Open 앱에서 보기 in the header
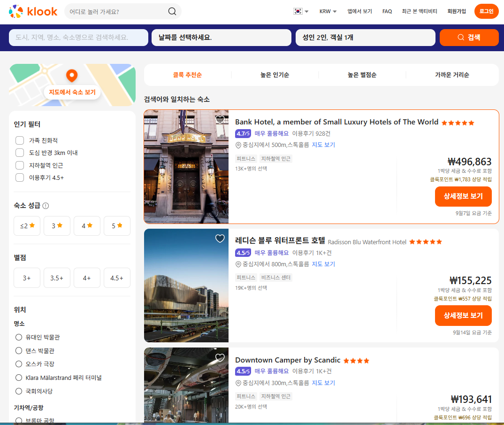Screen dimensions: 504x425 coord(359,11)
